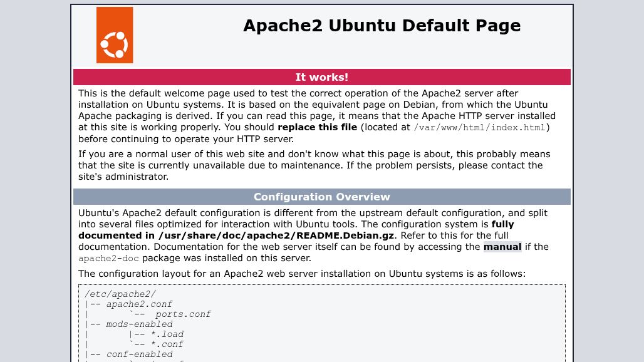
Task: Open the manual link
Action: point(502,247)
